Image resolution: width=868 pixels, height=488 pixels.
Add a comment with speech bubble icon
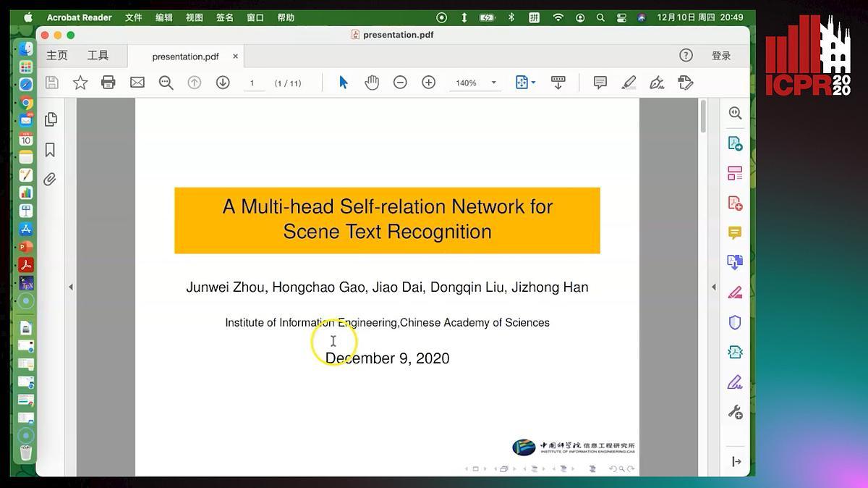600,83
